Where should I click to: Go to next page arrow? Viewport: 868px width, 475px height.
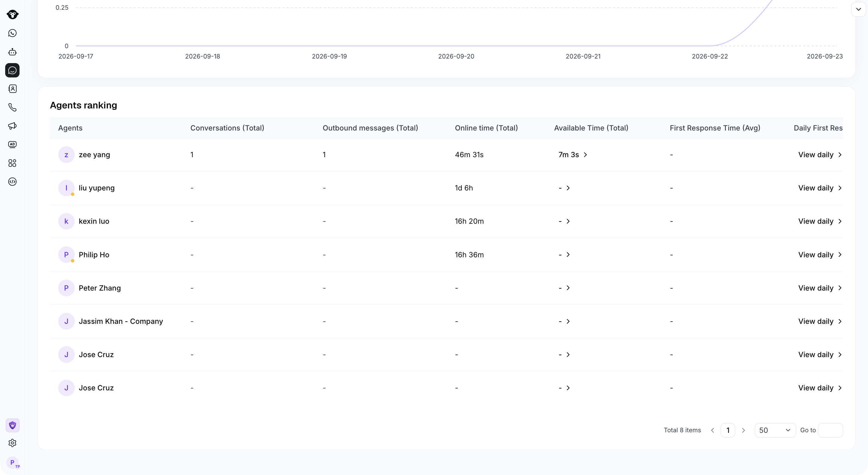[x=743, y=430]
